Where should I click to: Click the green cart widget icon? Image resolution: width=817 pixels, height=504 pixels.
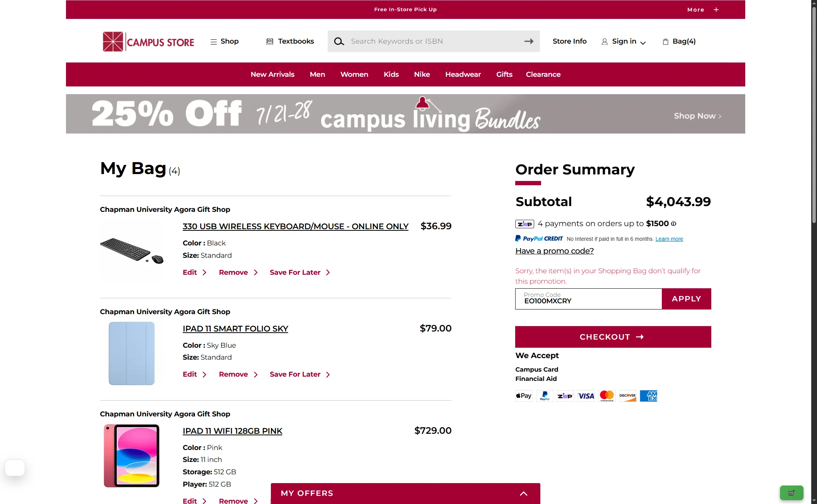[792, 493]
